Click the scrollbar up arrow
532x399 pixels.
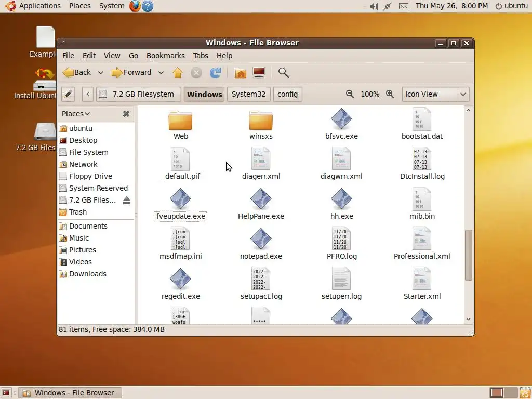(468, 110)
